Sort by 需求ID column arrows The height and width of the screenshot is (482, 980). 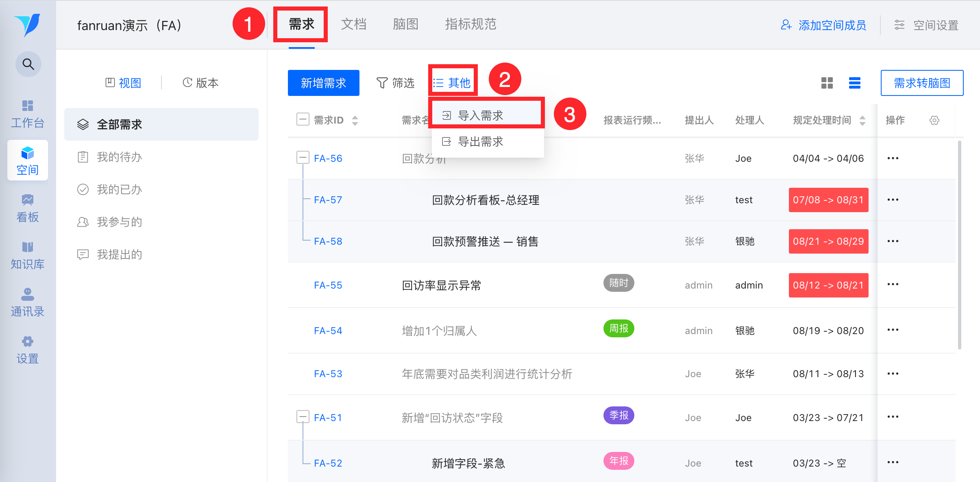click(x=355, y=120)
